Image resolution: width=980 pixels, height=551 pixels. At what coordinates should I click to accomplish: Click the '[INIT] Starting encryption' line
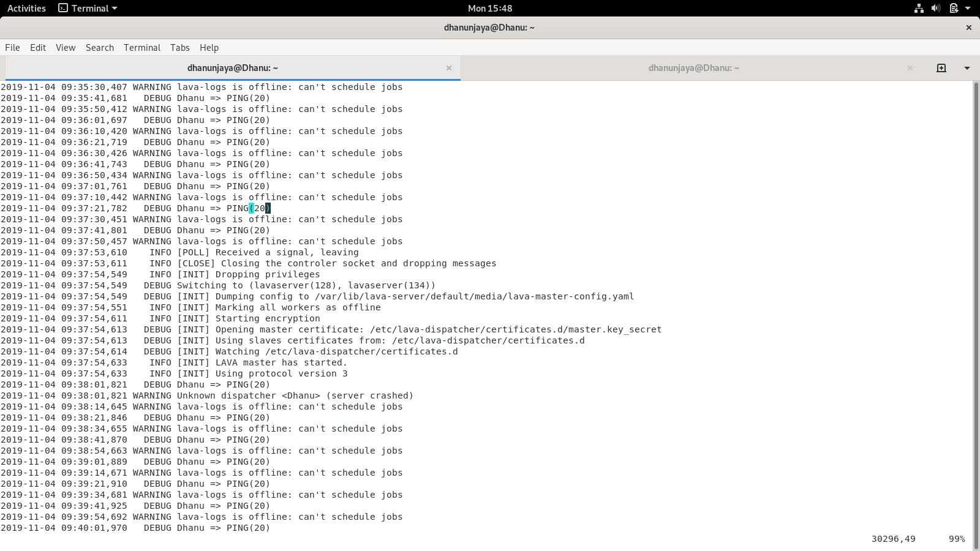[160, 318]
